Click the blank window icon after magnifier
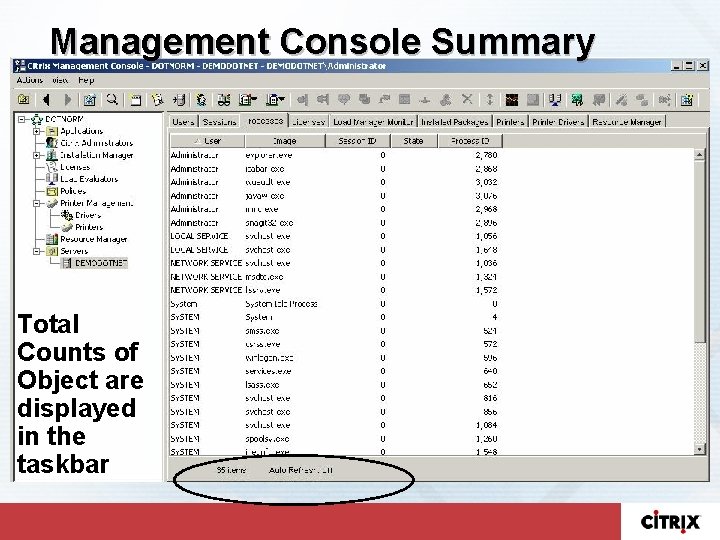 (x=135, y=100)
